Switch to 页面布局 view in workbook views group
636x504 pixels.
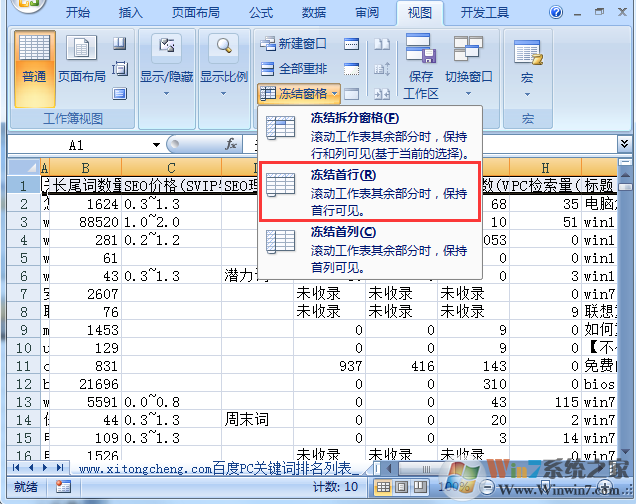point(82,59)
